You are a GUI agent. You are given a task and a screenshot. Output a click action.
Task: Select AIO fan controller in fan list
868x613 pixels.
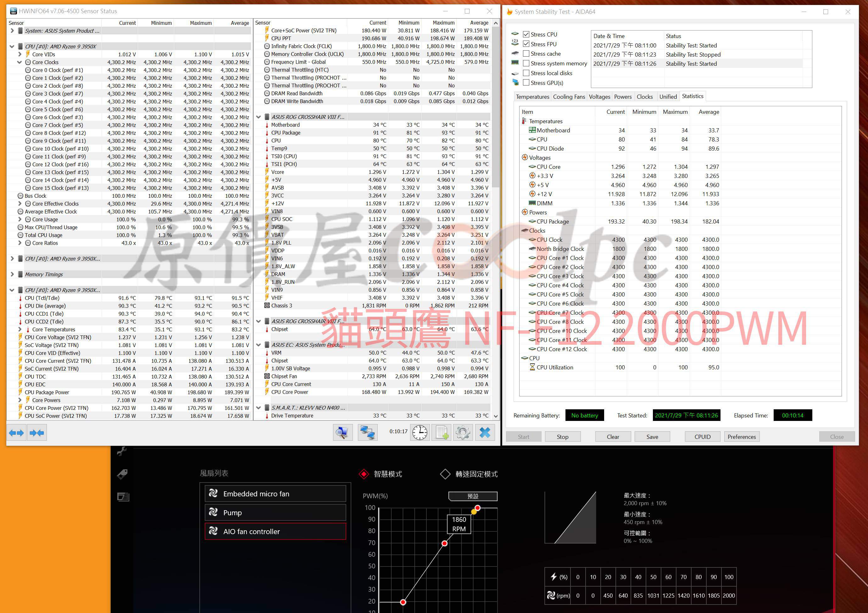[275, 531]
